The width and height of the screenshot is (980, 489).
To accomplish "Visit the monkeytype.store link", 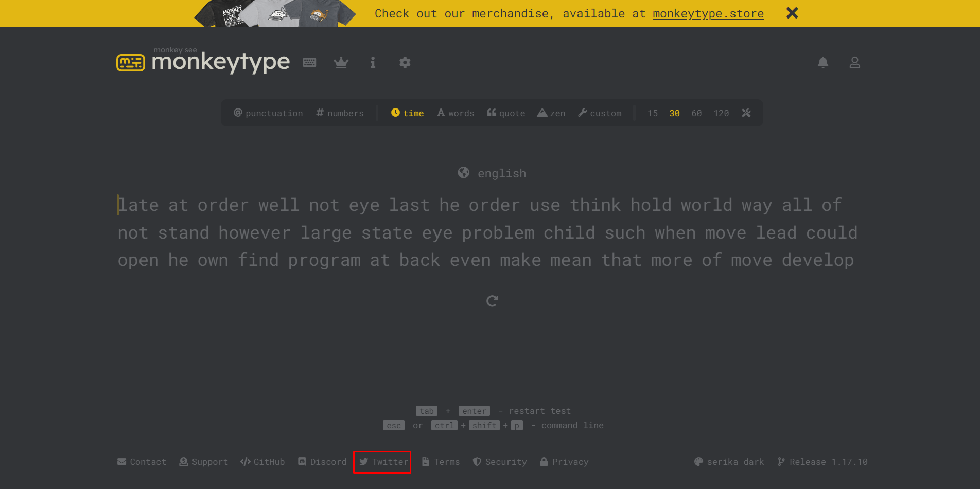I will pos(708,13).
